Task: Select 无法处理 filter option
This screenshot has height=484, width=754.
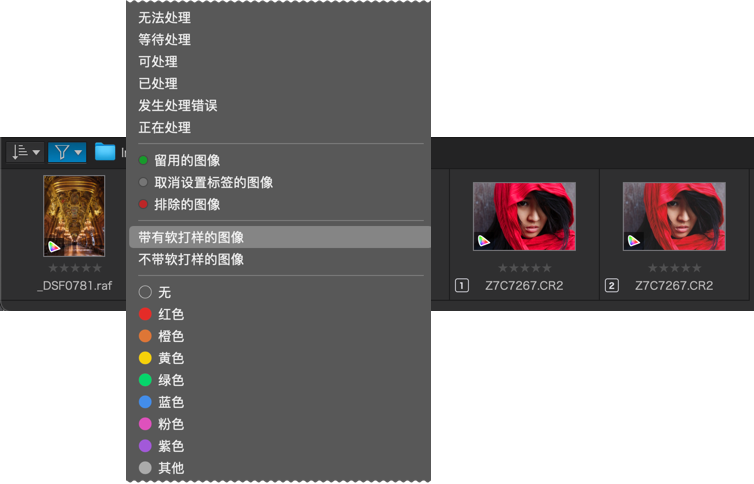Action: (280, 18)
